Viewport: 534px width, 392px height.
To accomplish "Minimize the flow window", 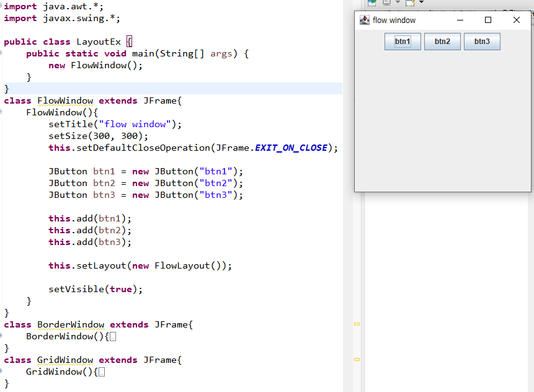I will (x=460, y=20).
